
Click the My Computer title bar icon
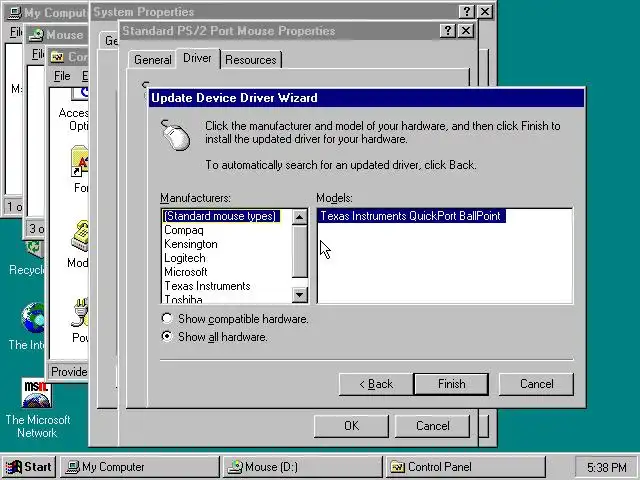[x=15, y=13]
